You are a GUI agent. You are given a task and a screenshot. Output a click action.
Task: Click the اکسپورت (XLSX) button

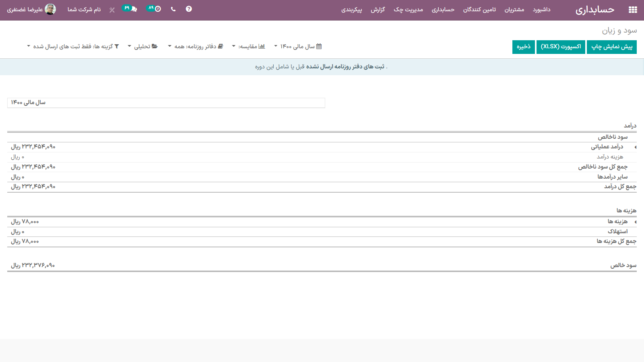[x=561, y=47]
